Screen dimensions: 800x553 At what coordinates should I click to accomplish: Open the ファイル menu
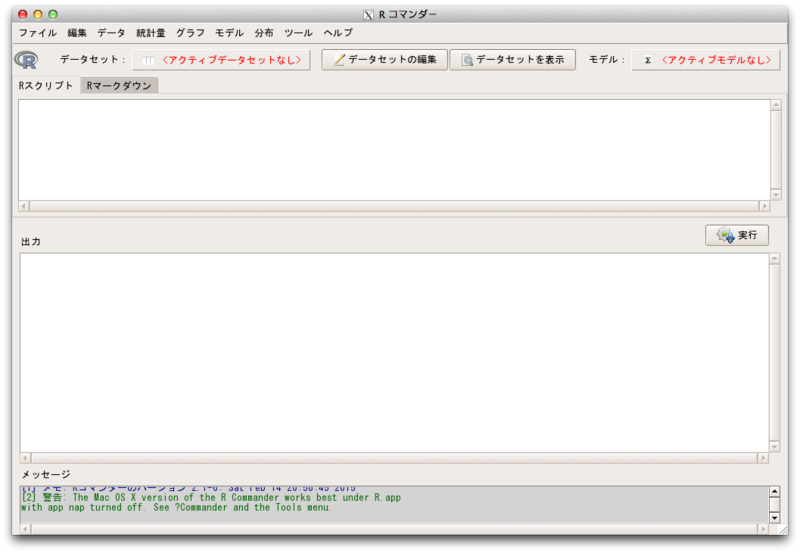(37, 33)
